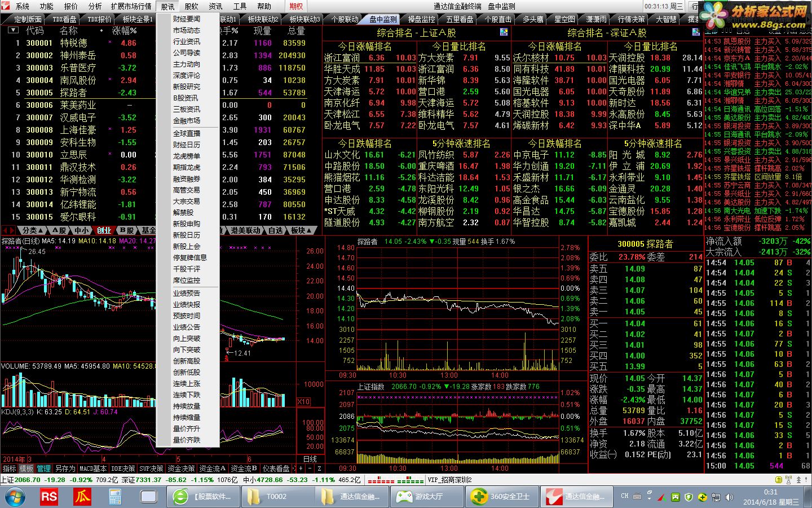Click the CH input language indicator
Image resolution: width=812 pixels, height=508 pixels.
pyautogui.click(x=624, y=496)
